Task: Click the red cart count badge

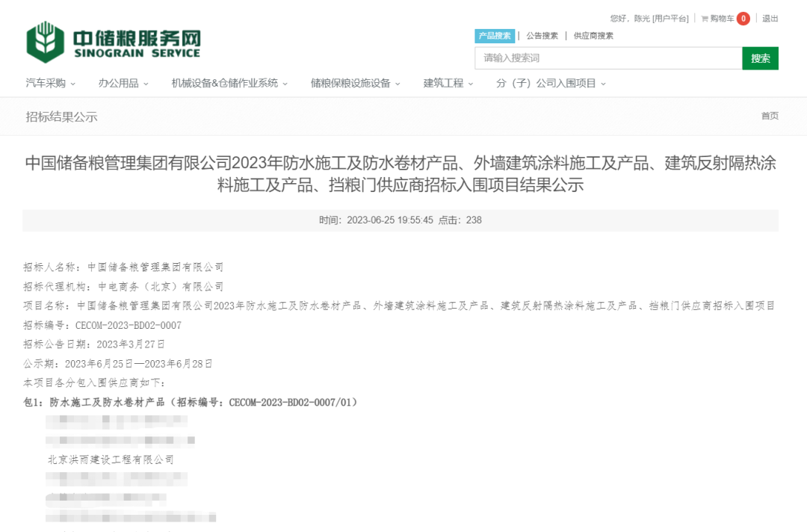Action: [743, 19]
